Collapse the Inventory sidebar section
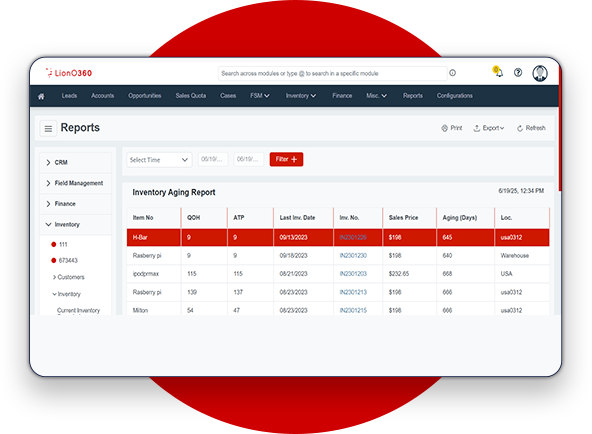This screenshot has width=592, height=434. [x=76, y=225]
